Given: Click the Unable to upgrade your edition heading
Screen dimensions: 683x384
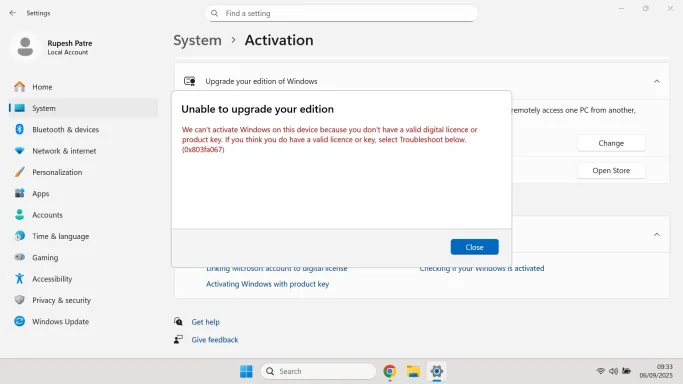Looking at the screenshot, I should pyautogui.click(x=257, y=109).
